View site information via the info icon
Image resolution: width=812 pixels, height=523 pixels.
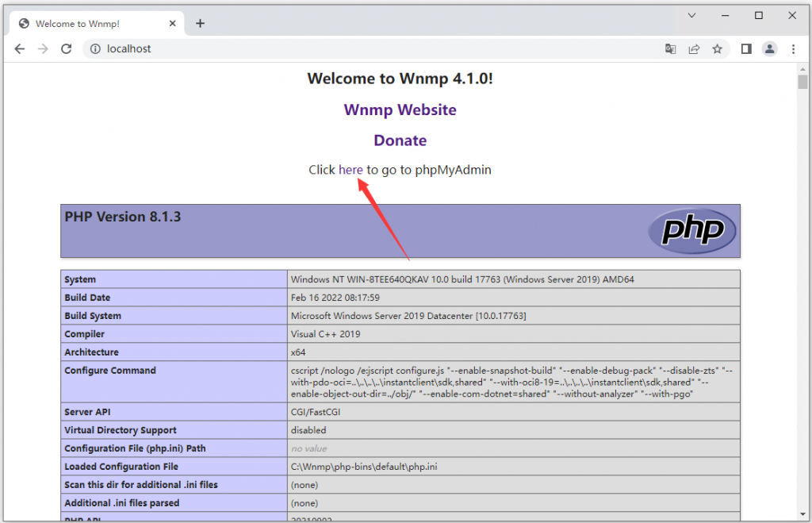tap(94, 48)
